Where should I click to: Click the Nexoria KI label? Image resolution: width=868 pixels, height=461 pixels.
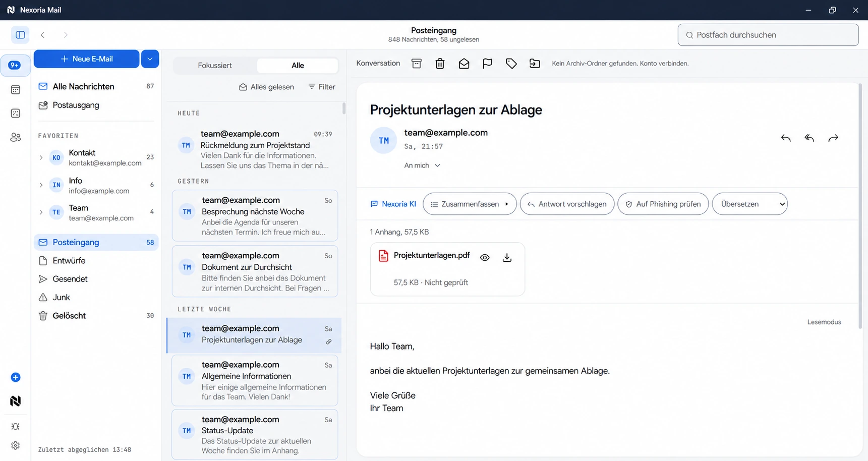(393, 204)
